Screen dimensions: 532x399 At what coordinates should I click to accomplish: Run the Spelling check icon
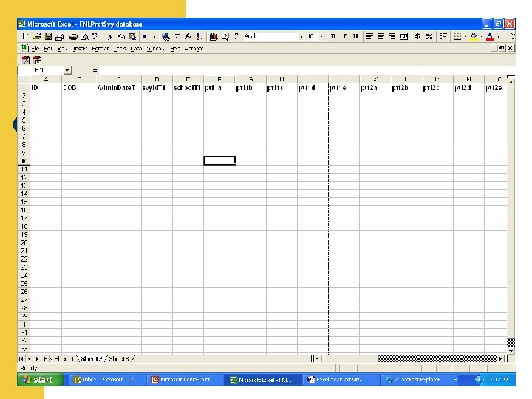95,36
